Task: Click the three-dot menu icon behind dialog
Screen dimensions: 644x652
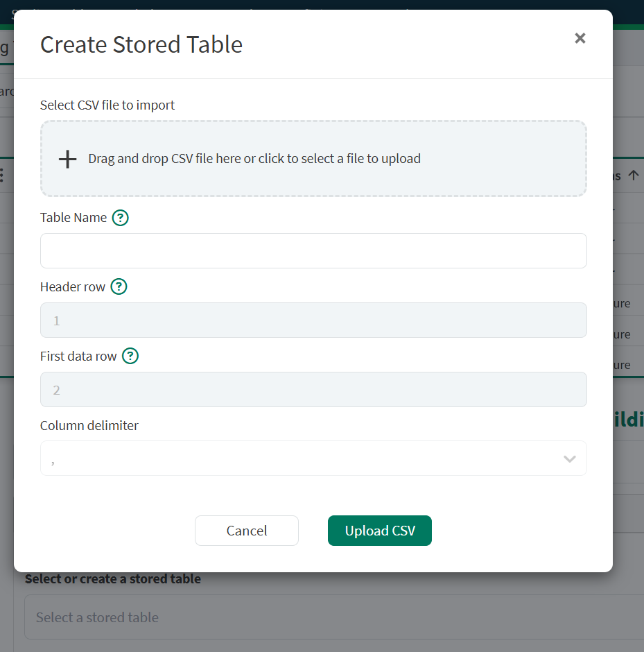Action: click(x=2, y=175)
